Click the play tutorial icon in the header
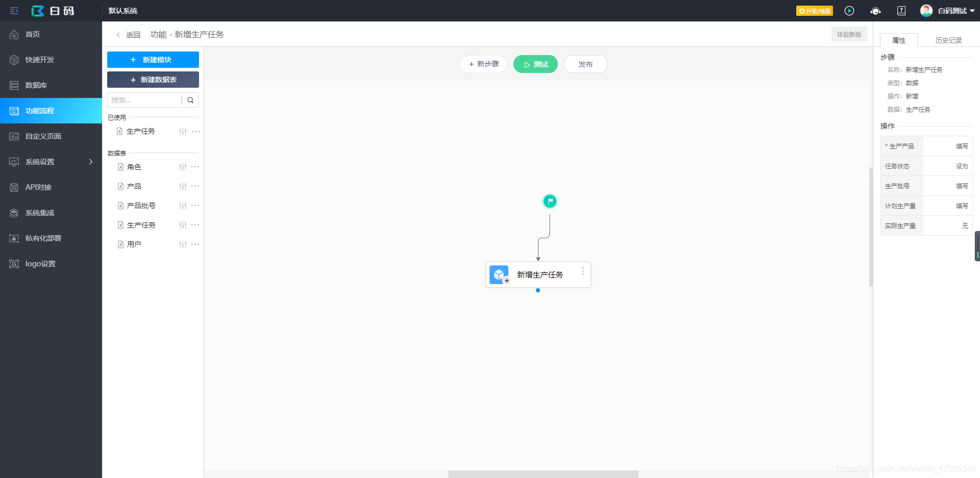 849,11
